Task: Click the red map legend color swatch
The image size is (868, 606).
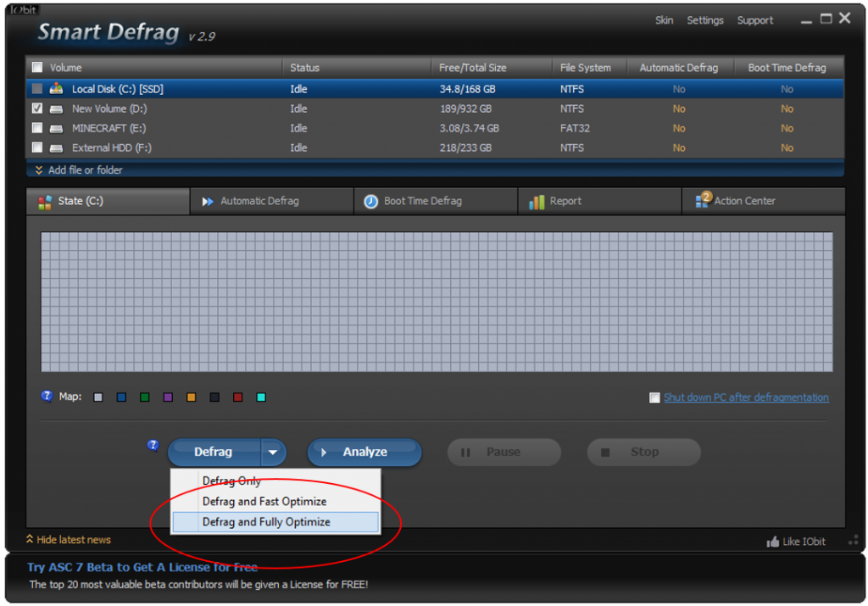Action: [237, 398]
